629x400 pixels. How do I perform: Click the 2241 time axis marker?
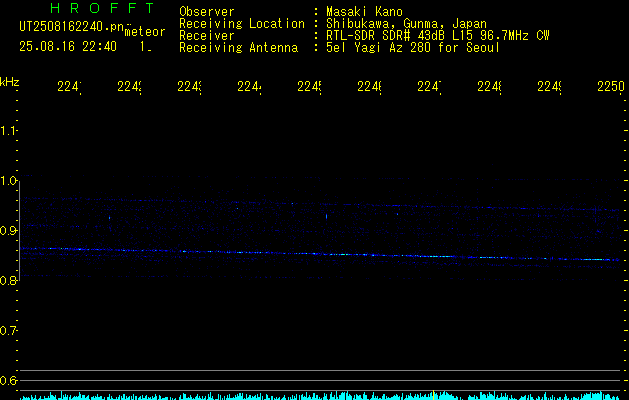coord(69,87)
